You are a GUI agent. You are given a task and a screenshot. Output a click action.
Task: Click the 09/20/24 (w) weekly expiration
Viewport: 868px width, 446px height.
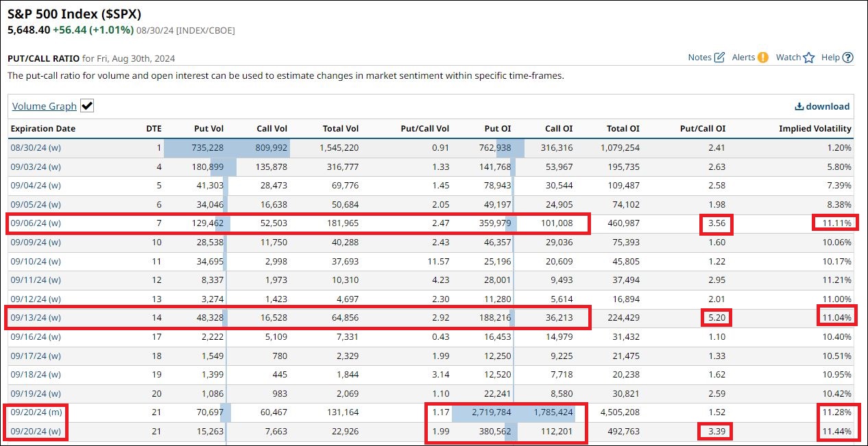pos(35,431)
